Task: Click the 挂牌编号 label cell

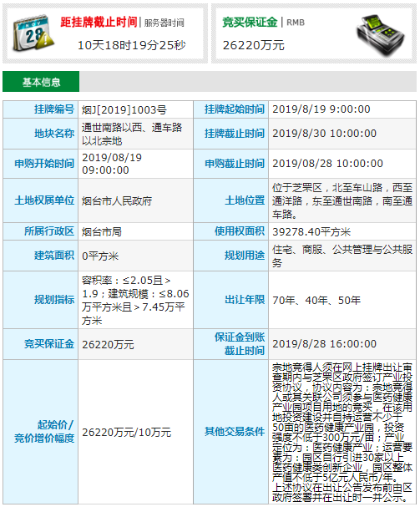Action: [41, 109]
